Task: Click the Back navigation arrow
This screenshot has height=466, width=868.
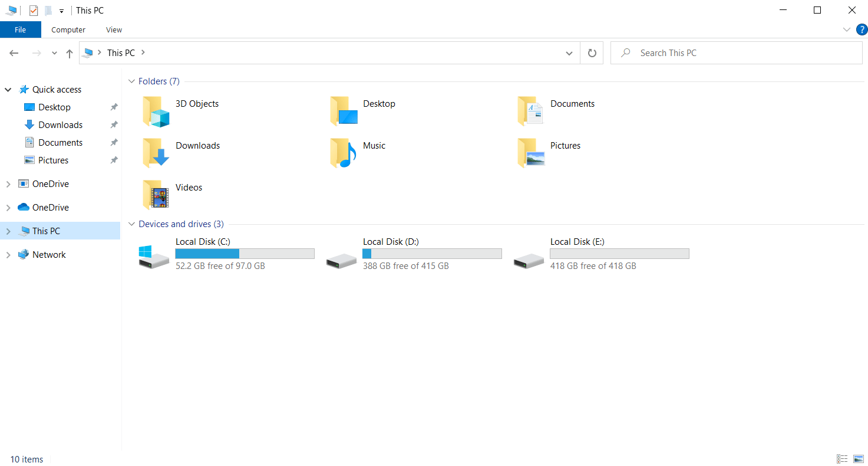Action: pyautogui.click(x=14, y=52)
